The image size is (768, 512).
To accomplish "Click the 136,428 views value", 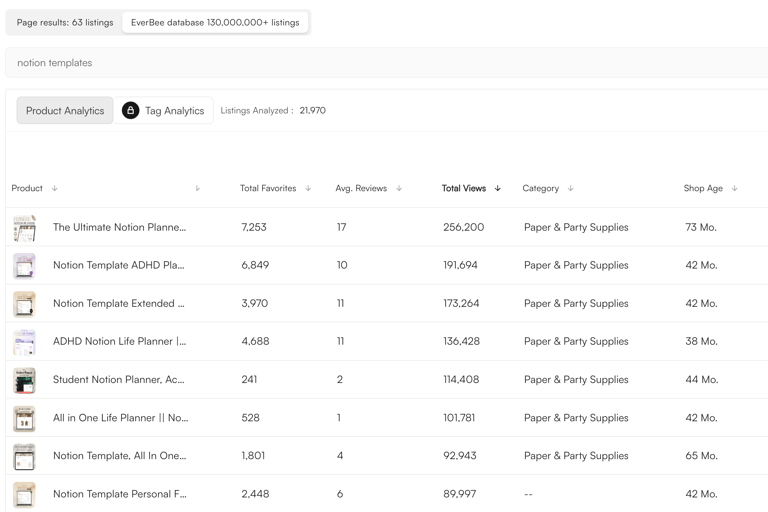I will (461, 341).
